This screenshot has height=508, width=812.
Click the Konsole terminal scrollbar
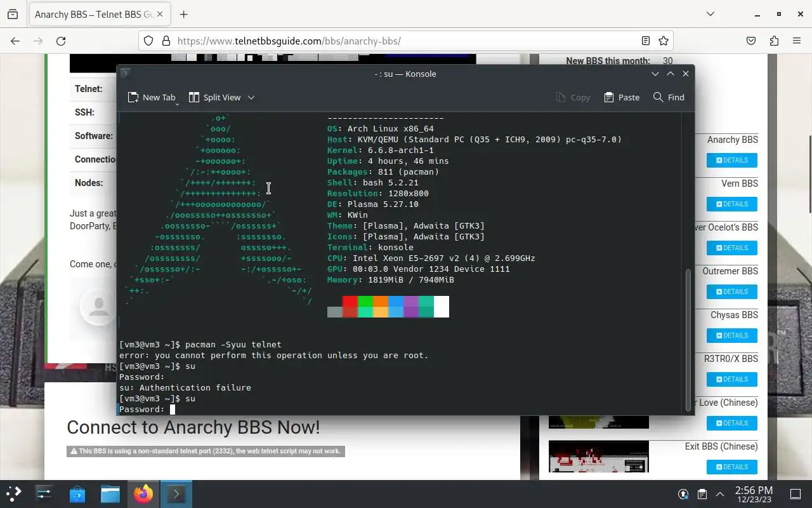tap(688, 340)
